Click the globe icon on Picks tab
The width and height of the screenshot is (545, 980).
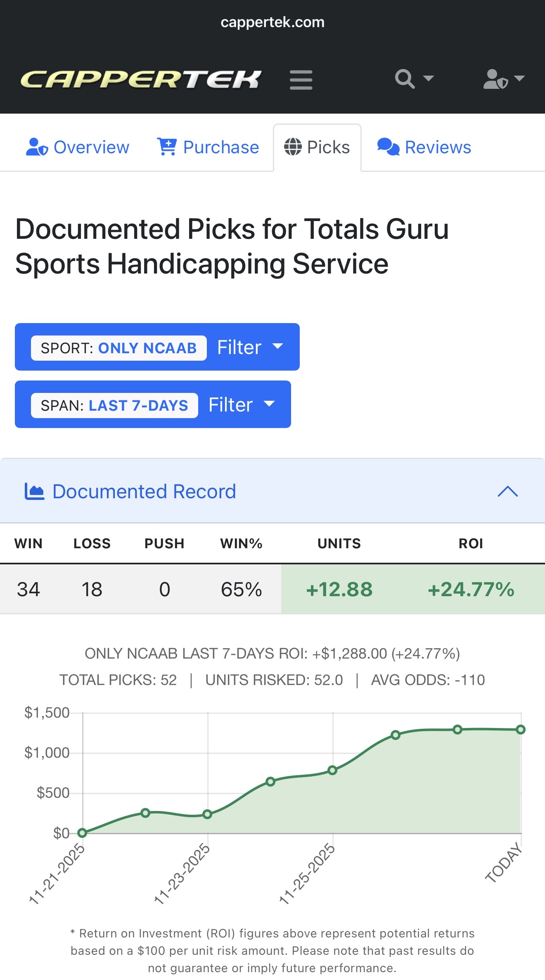tap(293, 147)
